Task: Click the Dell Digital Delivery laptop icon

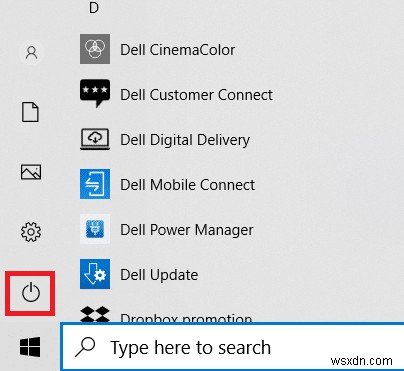Action: [95, 139]
